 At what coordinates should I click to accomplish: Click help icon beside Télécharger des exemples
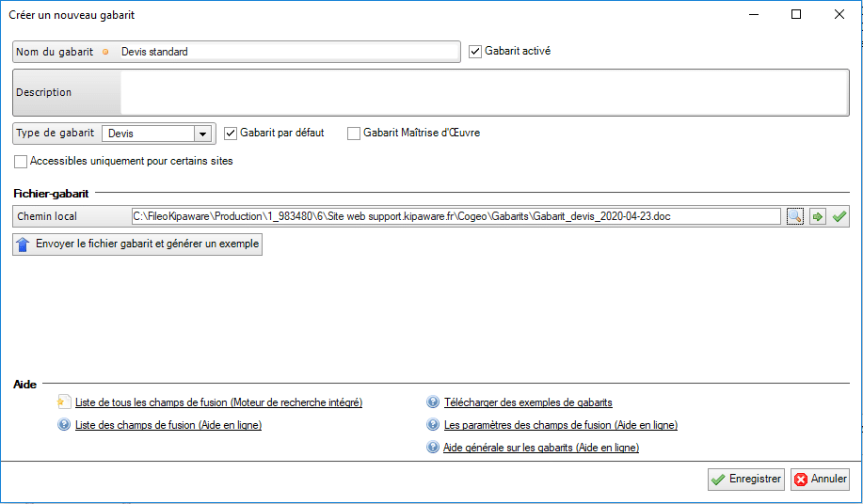coord(433,402)
